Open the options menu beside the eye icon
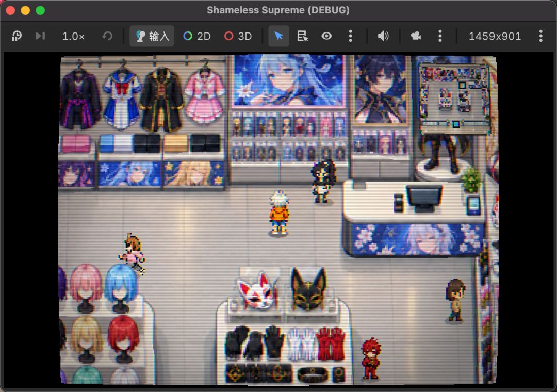This screenshot has width=557, height=392. (x=351, y=36)
